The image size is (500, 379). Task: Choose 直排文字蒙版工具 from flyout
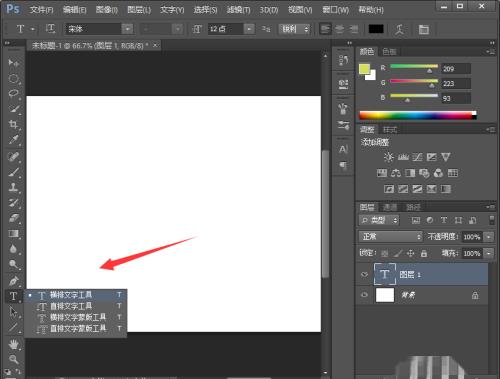[75, 329]
